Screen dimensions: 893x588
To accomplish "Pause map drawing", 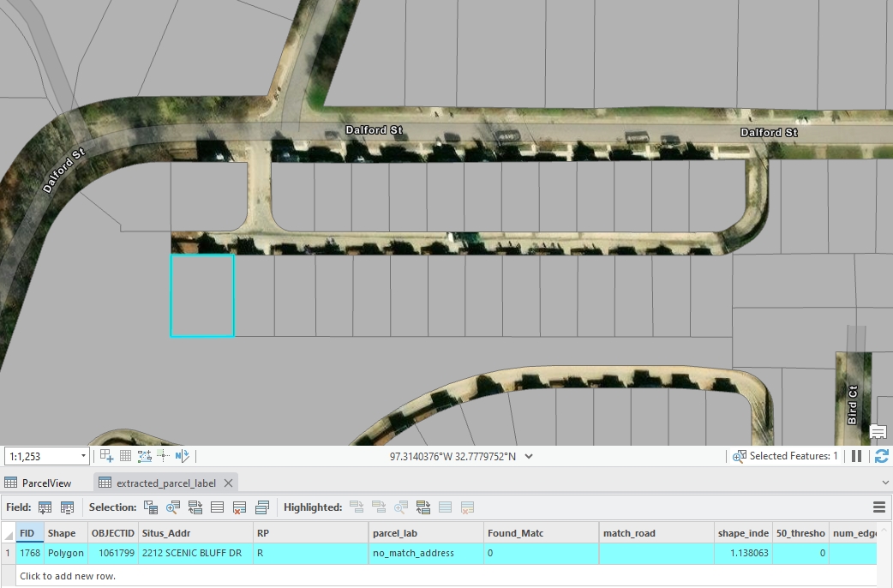I will tap(856, 456).
